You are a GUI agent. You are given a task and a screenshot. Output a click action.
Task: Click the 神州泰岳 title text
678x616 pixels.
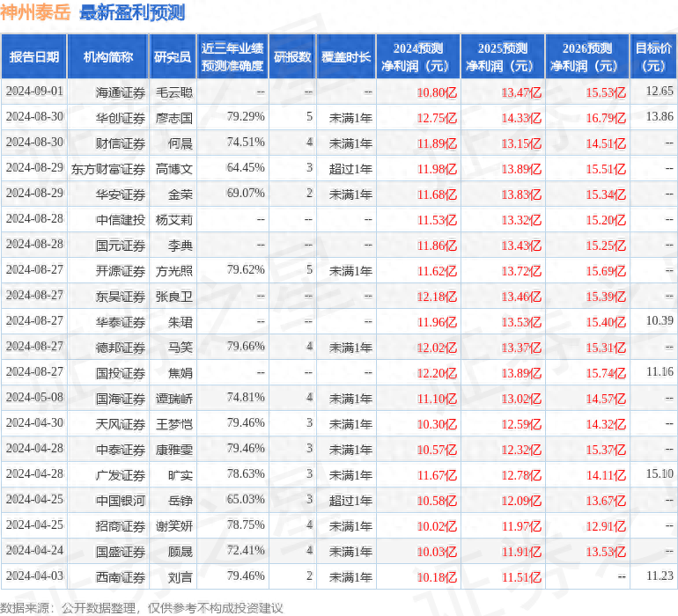click(35, 12)
